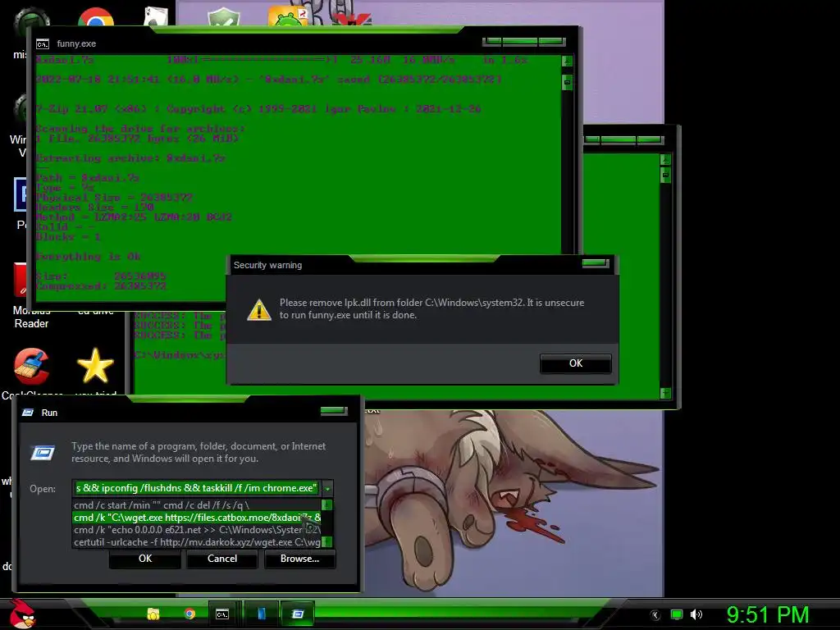Close the Run dialog window
This screenshot has width=840, height=630.
point(334,411)
